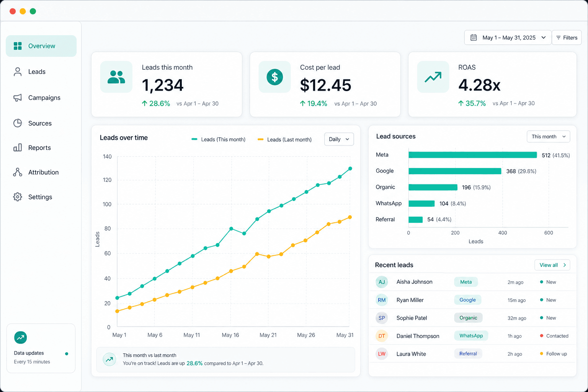Click the Follow up status for Laura White
This screenshot has height=392, width=588.
pyautogui.click(x=553, y=354)
